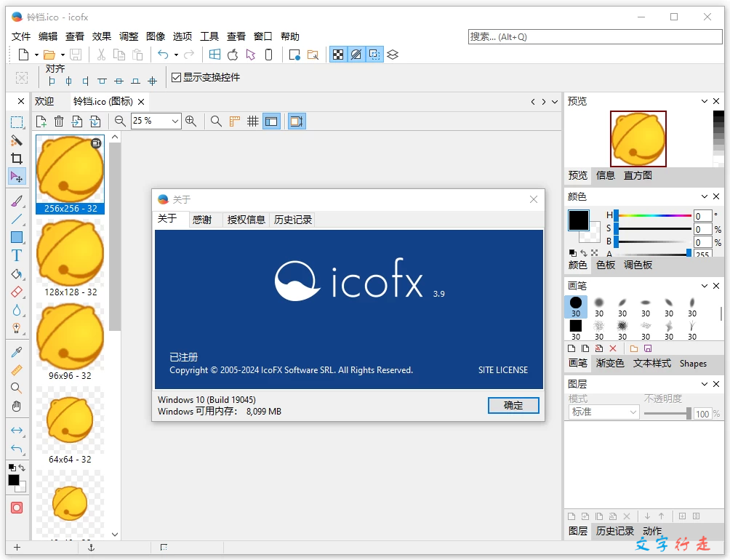Uncheck the 显示变换控件 checkbox
The width and height of the screenshot is (730, 560).
(x=176, y=77)
